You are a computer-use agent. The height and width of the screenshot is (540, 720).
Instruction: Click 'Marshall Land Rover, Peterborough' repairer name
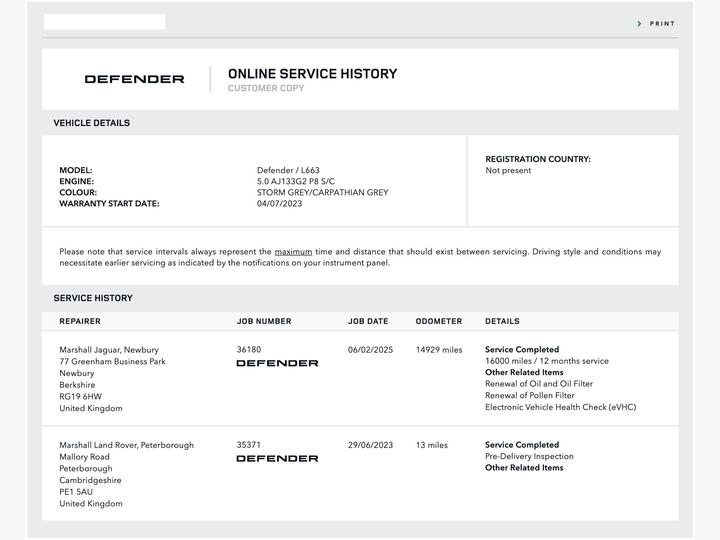coord(127,445)
